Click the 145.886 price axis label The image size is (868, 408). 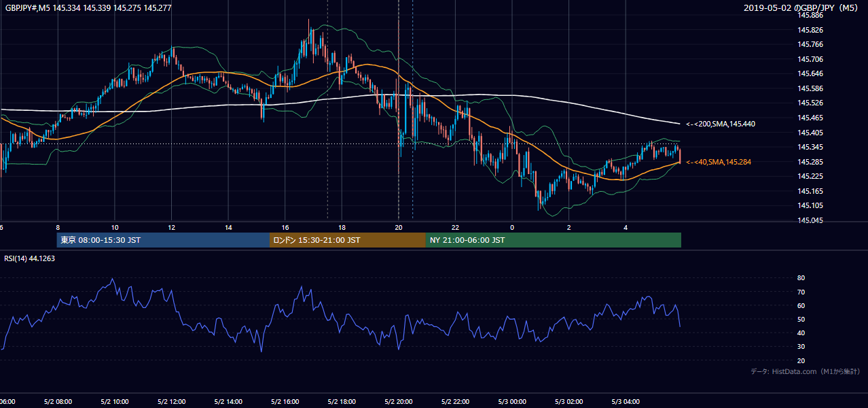pyautogui.click(x=810, y=15)
